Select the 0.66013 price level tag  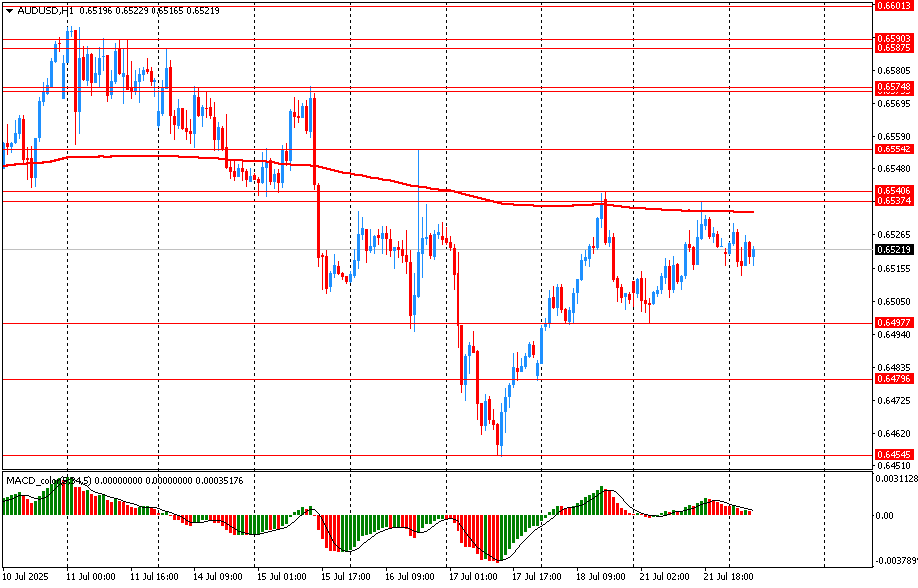tap(893, 5)
